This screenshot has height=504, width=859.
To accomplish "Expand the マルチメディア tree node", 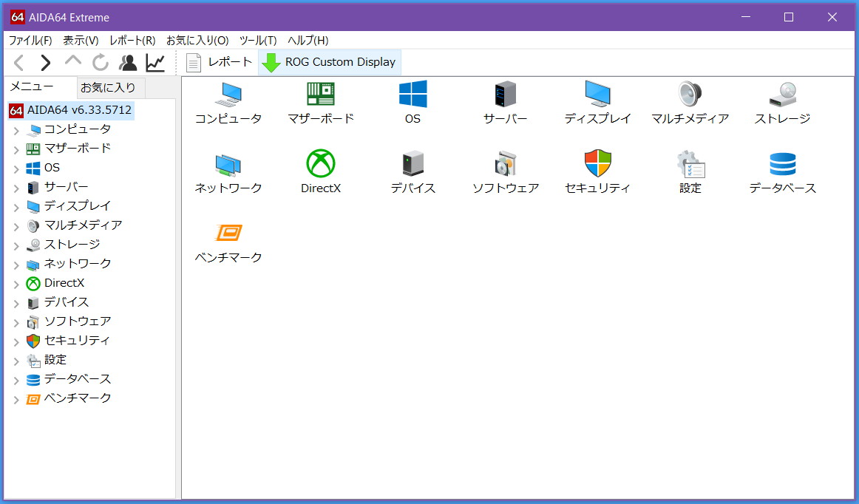I will coord(16,226).
